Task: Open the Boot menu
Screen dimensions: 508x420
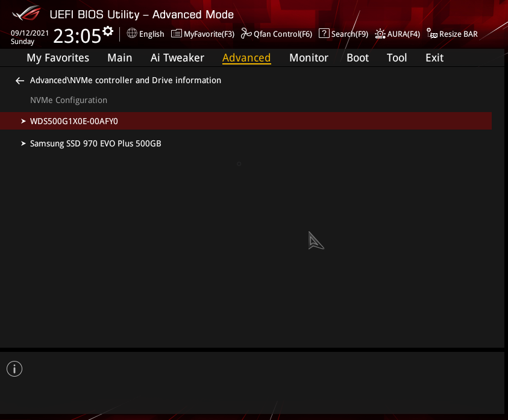Action: [x=357, y=57]
